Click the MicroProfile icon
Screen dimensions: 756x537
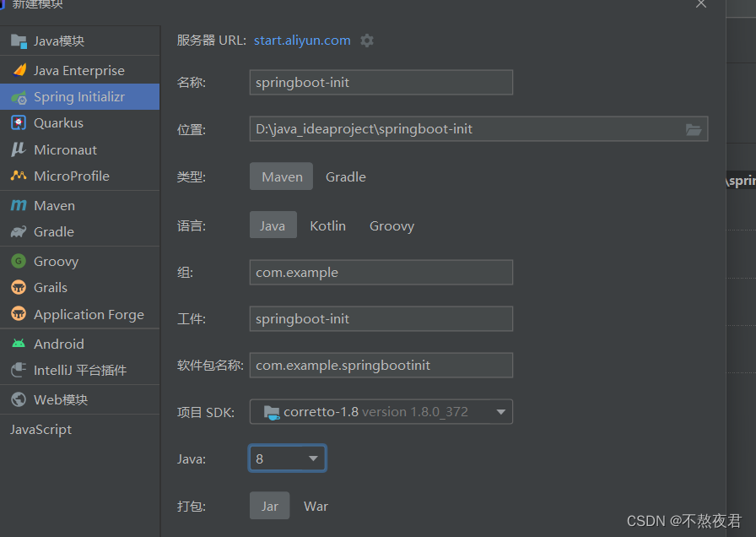point(19,176)
